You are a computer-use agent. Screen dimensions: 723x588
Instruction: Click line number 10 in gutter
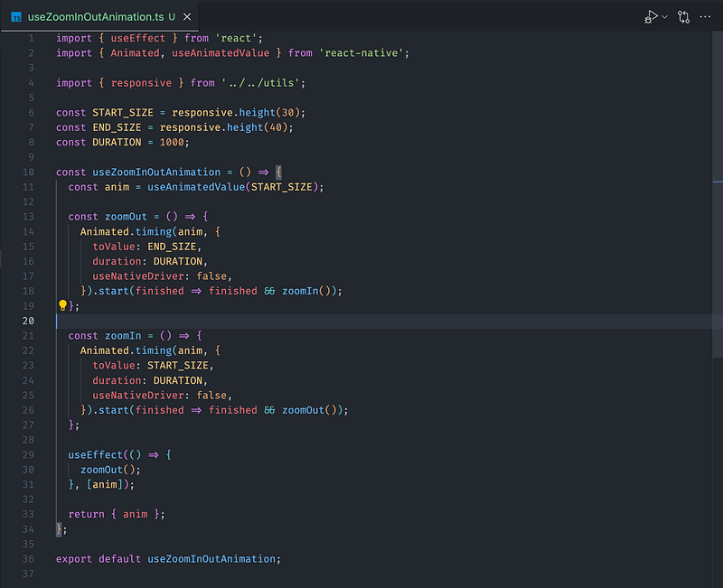click(28, 172)
